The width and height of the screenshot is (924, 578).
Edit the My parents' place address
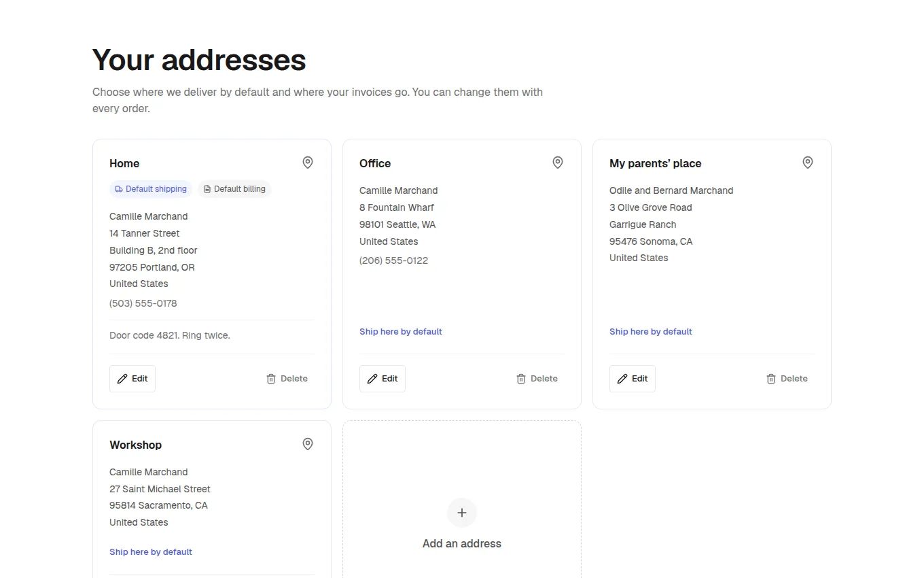pos(633,379)
